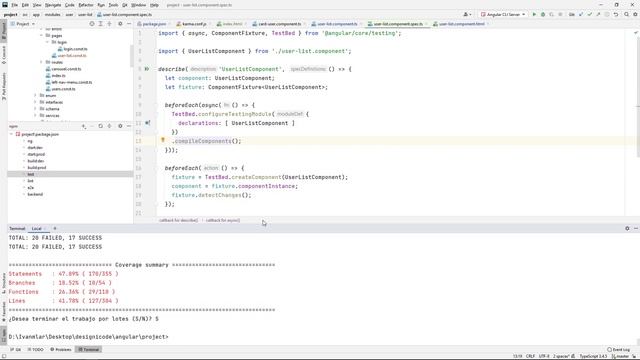This screenshot has width=640, height=360.
Task: Toggle the Terminal tool window button
Action: coord(89,350)
